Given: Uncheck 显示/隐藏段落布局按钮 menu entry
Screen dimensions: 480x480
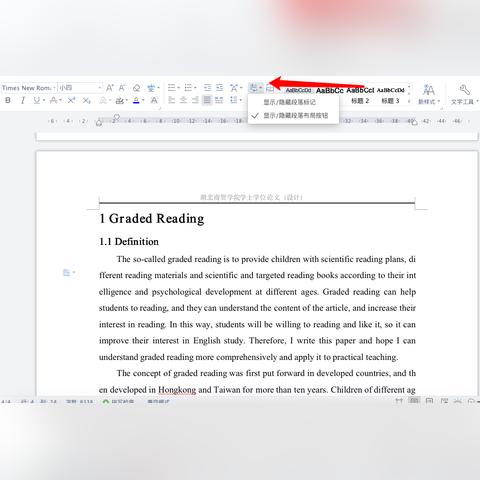Looking at the screenshot, I should [x=293, y=116].
